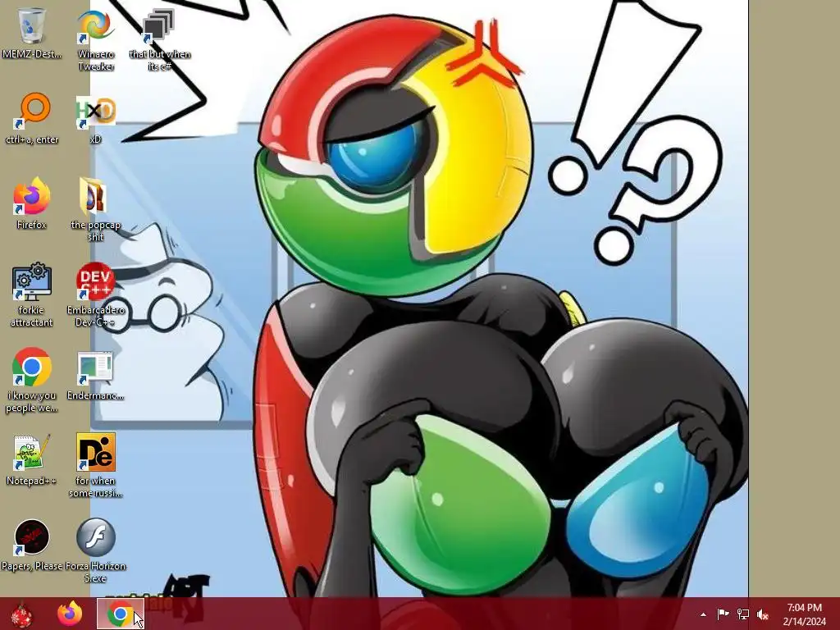The width and height of the screenshot is (840, 630).
Task: Select the Chrome taskbar button
Action: click(x=121, y=614)
